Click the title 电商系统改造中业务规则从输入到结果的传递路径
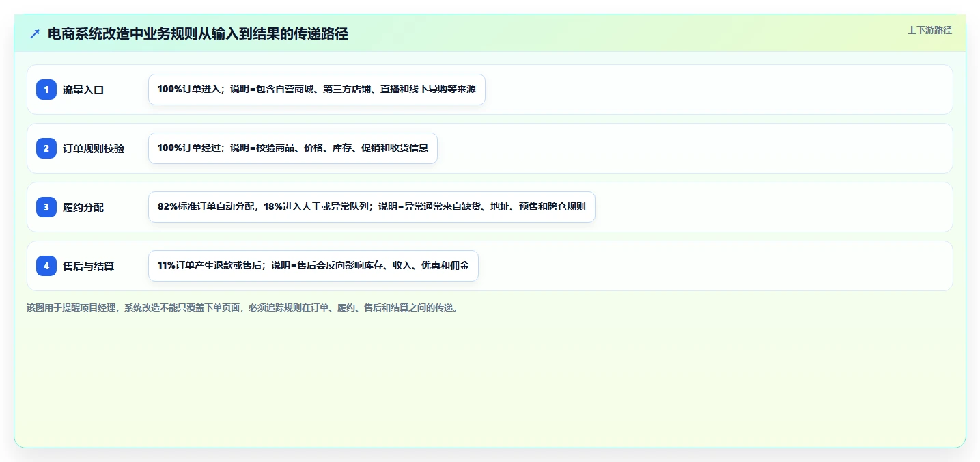Image resolution: width=980 pixels, height=462 pixels. (x=198, y=34)
